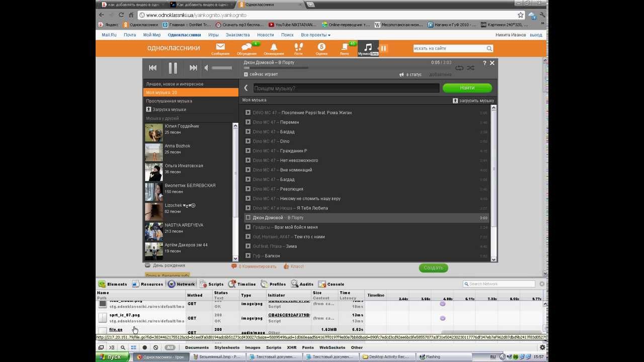Close the music player panel

492,63
